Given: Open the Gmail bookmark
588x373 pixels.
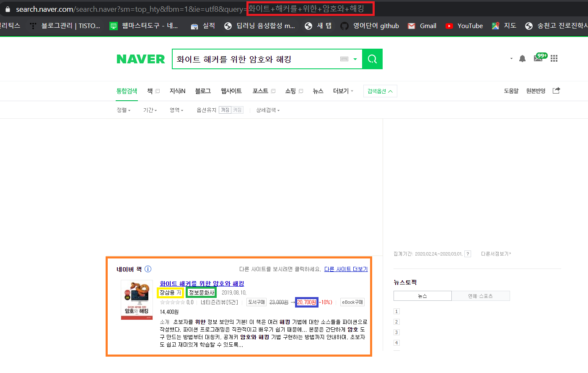Looking at the screenshot, I should [422, 26].
